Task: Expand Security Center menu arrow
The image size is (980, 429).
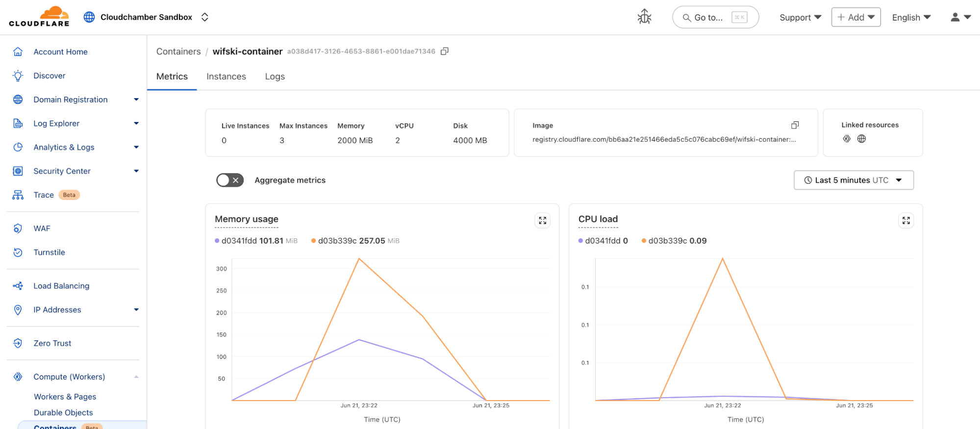Action: [136, 171]
